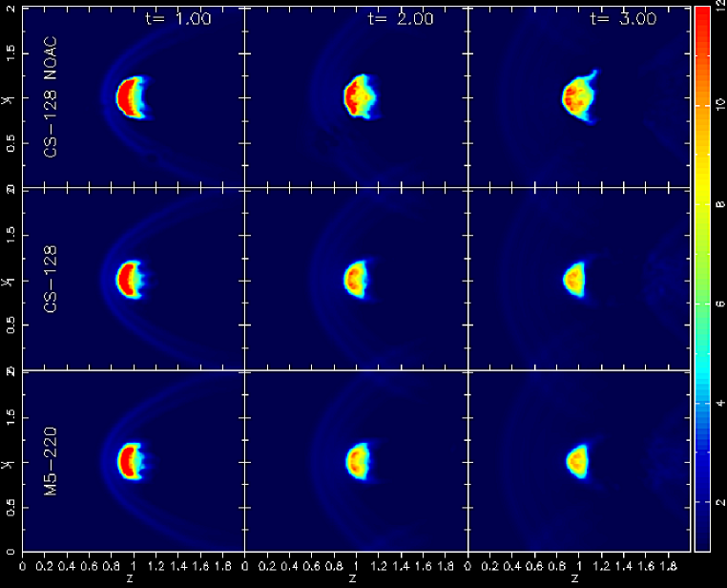Click the cloud core in CS-128 NOAC t=2.00 panel
The width and height of the screenshot is (727, 588).
point(361,97)
